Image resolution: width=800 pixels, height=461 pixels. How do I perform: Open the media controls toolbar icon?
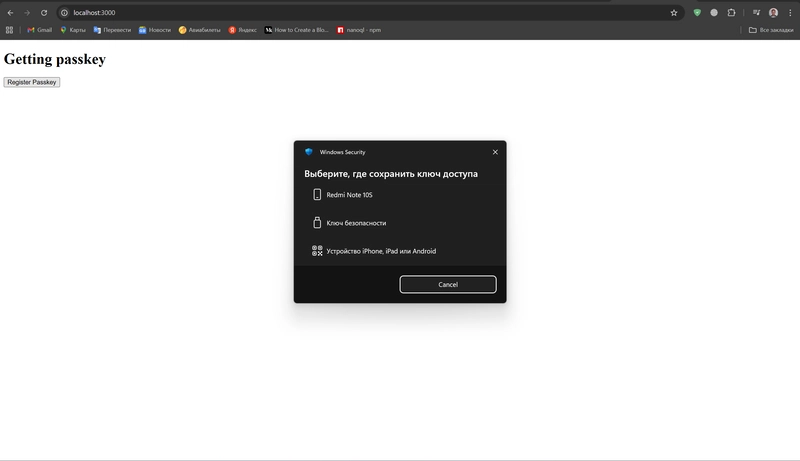[756, 13]
